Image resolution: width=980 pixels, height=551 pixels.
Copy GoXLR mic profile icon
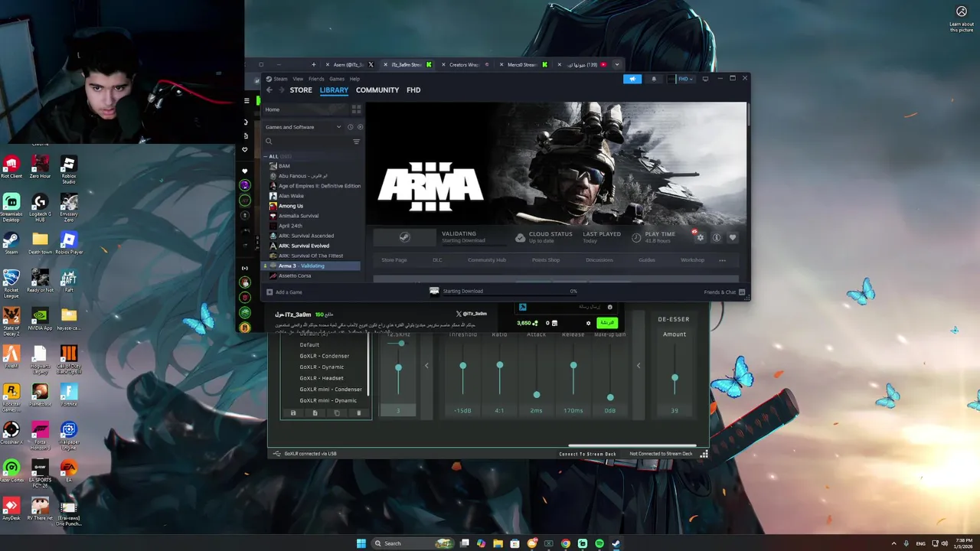pyautogui.click(x=336, y=413)
